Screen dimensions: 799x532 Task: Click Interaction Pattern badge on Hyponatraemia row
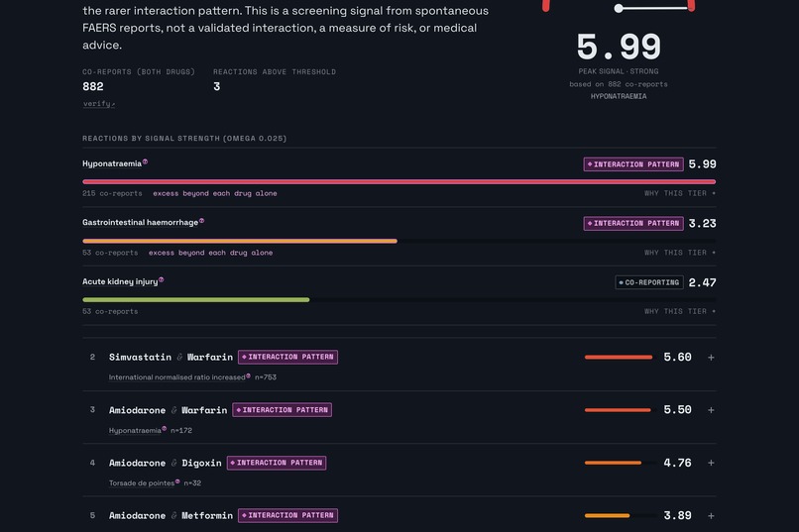coord(633,164)
